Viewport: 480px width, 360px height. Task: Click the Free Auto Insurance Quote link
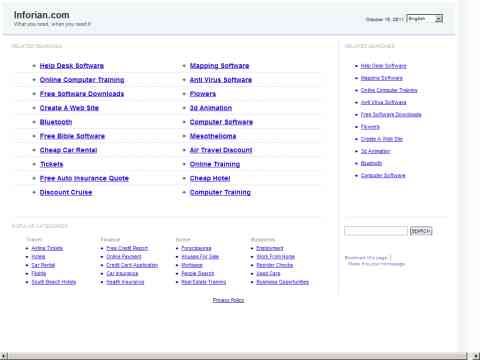pos(84,178)
